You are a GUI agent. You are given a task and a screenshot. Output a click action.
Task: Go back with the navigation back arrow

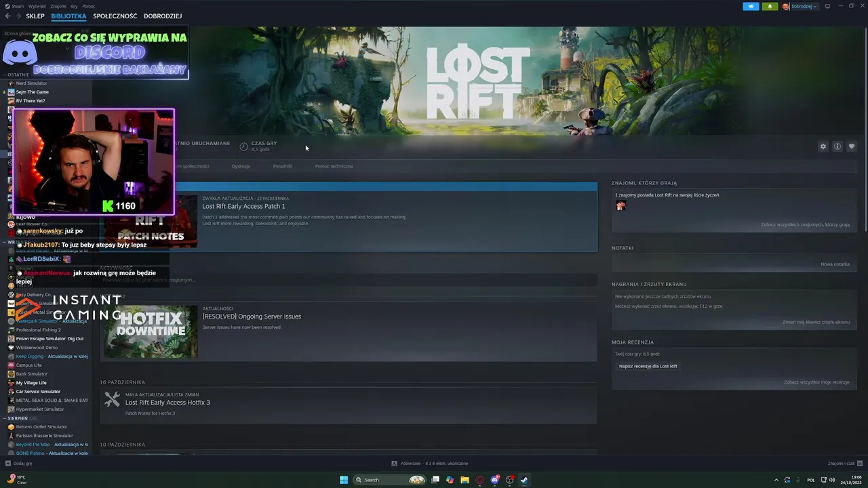[8, 16]
